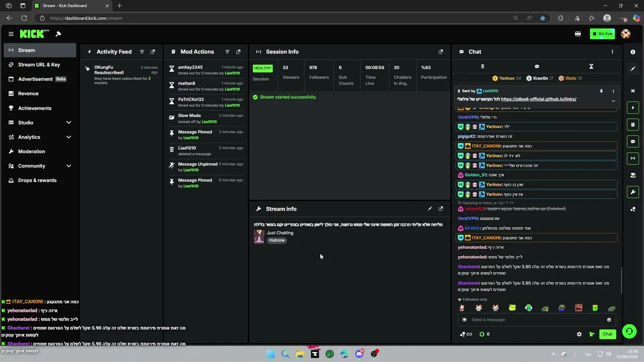
Task: Click the Go live button
Action: (x=602, y=34)
